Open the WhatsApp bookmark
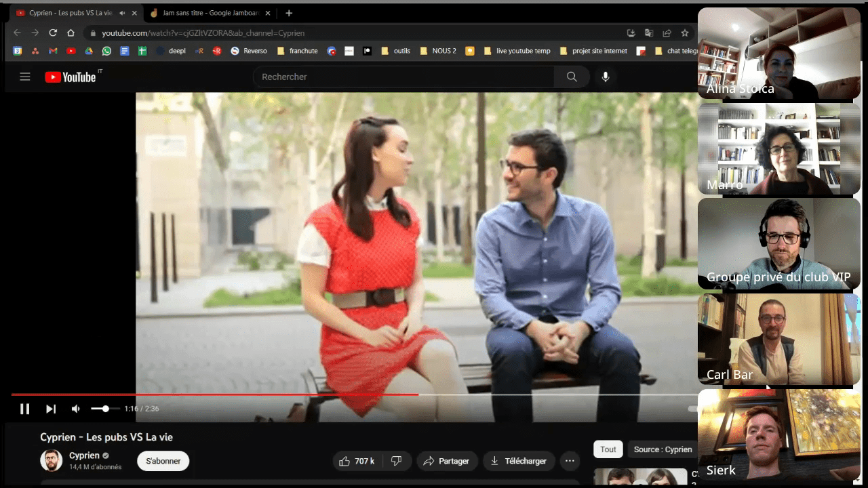This screenshot has width=868, height=488. 106,51
